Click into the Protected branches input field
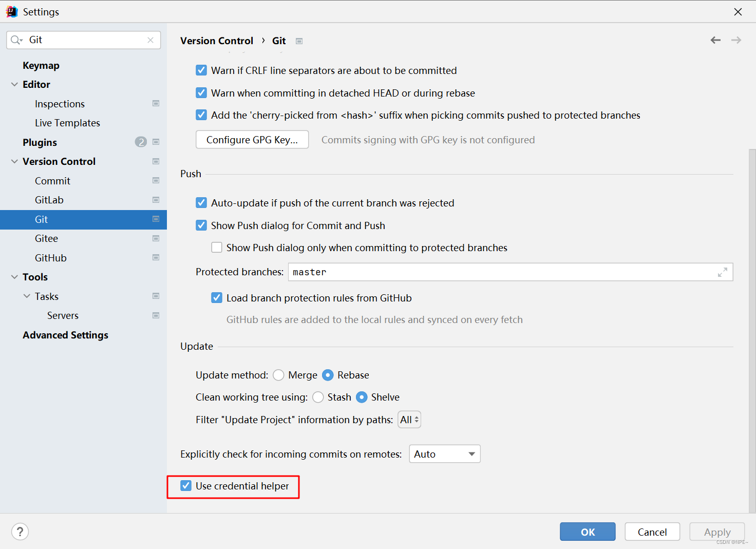This screenshot has width=756, height=549. [511, 272]
